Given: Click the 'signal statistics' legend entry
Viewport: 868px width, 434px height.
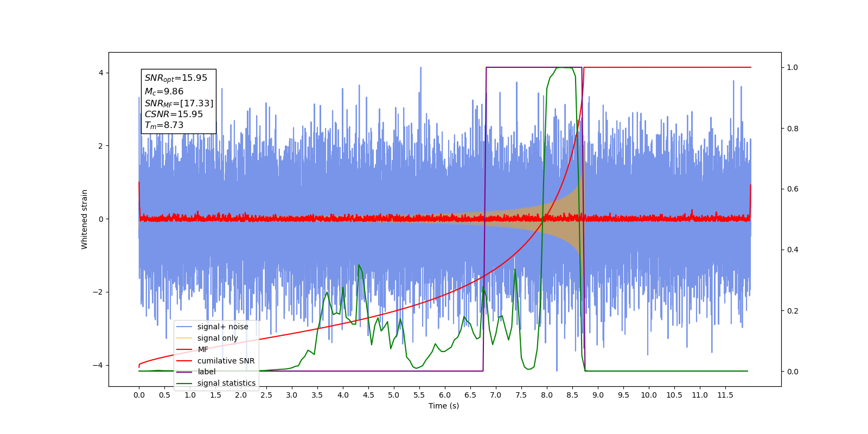Looking at the screenshot, I should click(x=216, y=383).
